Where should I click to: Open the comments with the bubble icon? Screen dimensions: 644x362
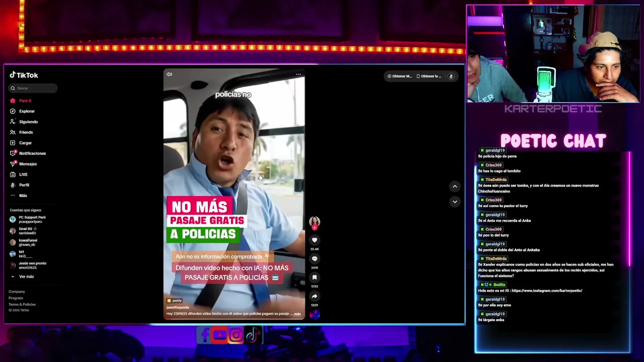[x=314, y=259]
